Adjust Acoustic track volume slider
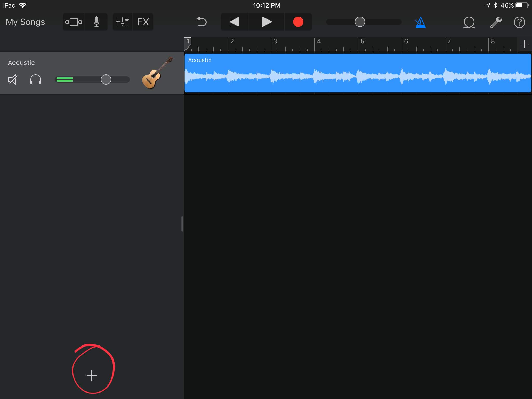532x399 pixels. click(x=106, y=79)
